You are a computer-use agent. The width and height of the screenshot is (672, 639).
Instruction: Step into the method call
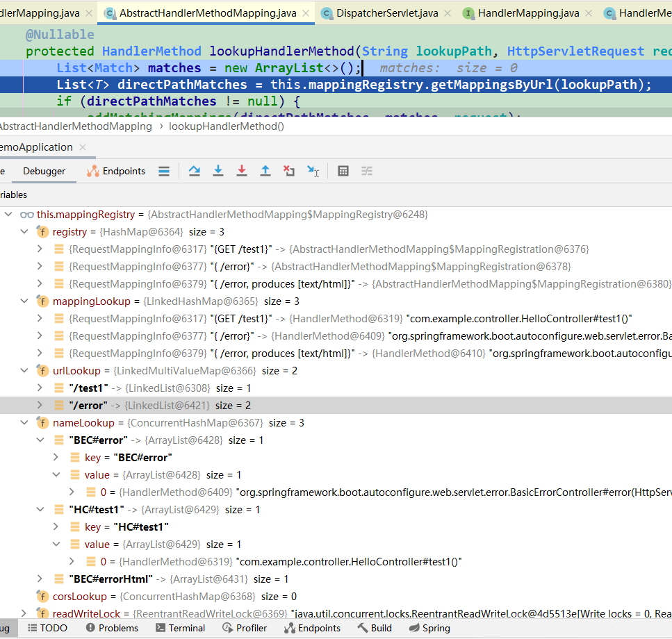point(218,171)
